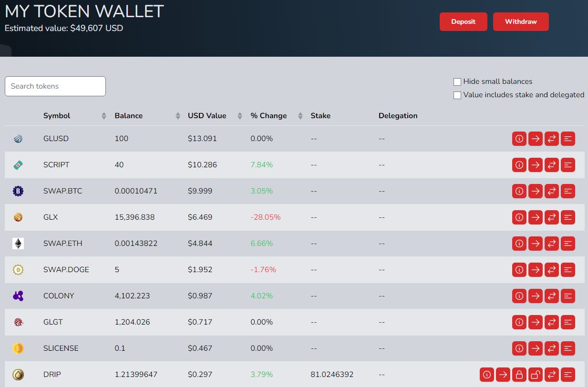Click the SWAP.DOGE coin logo
The width and height of the screenshot is (588, 387).
(18, 270)
